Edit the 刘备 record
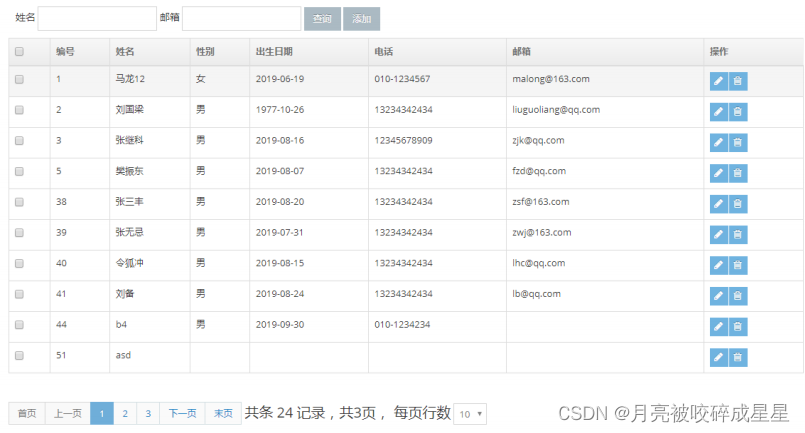The height and width of the screenshot is (433, 805). (718, 296)
